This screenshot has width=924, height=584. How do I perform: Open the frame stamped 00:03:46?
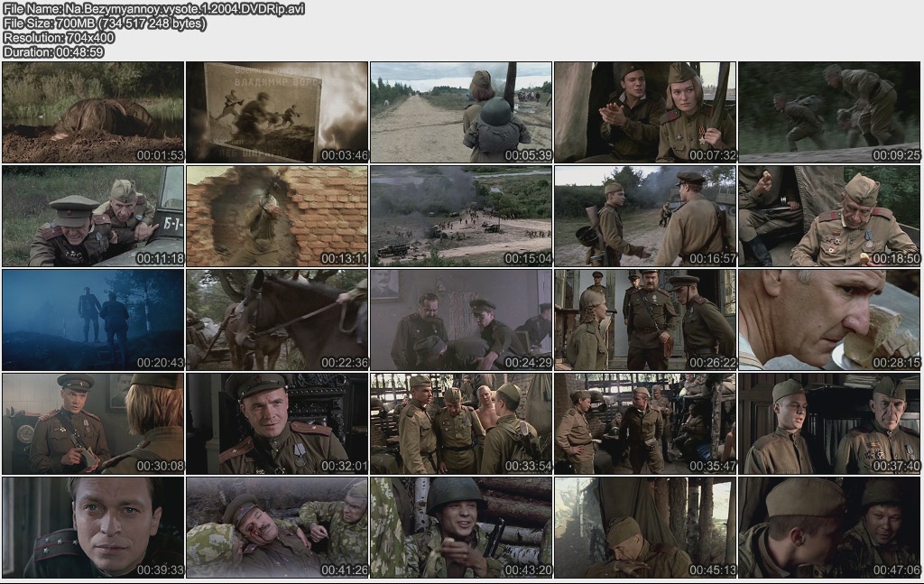tap(277, 112)
